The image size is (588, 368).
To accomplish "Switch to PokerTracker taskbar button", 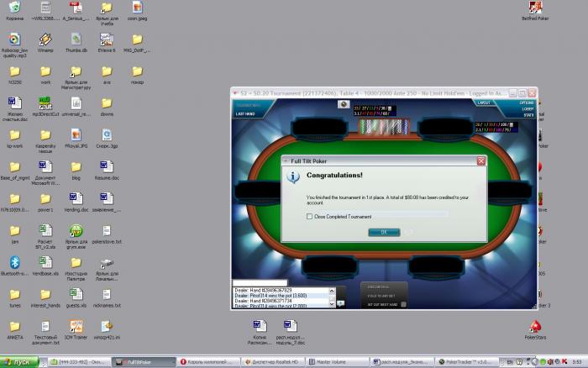I will [467, 362].
